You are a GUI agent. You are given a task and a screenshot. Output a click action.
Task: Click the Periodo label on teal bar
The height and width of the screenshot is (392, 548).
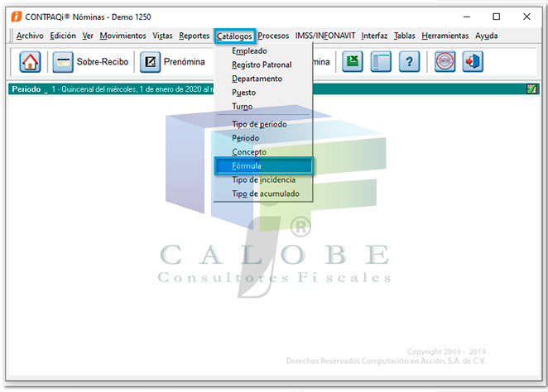click(26, 89)
